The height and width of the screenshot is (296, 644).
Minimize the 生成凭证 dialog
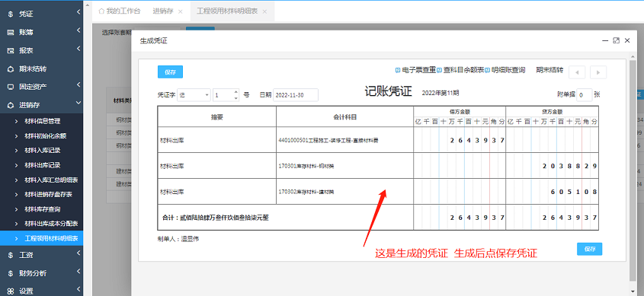tap(605, 40)
